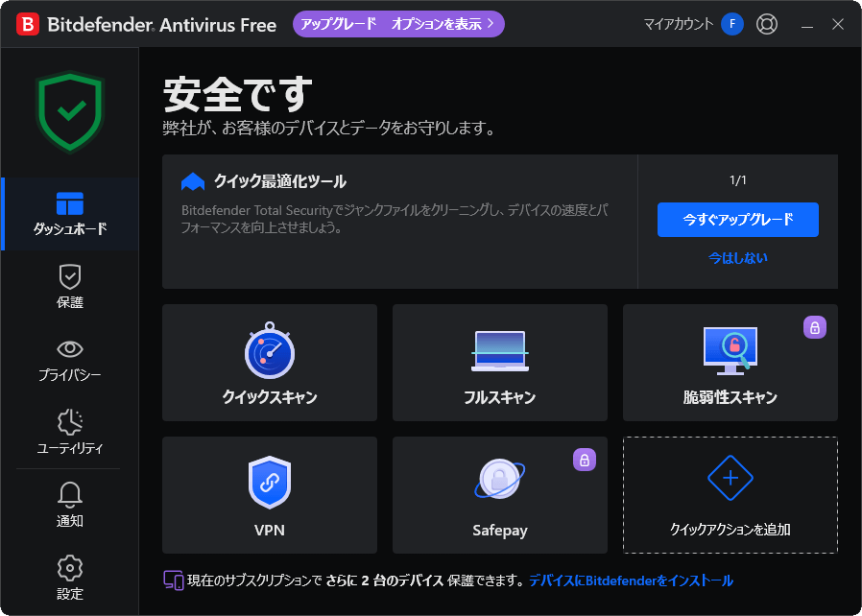Click the Safepay planet lock icon

click(x=500, y=479)
